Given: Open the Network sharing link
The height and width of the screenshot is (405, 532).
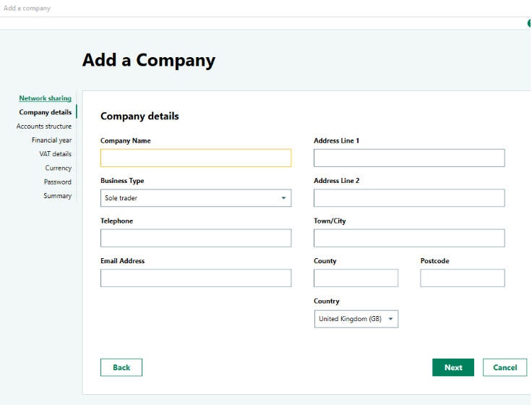Looking at the screenshot, I should point(45,98).
